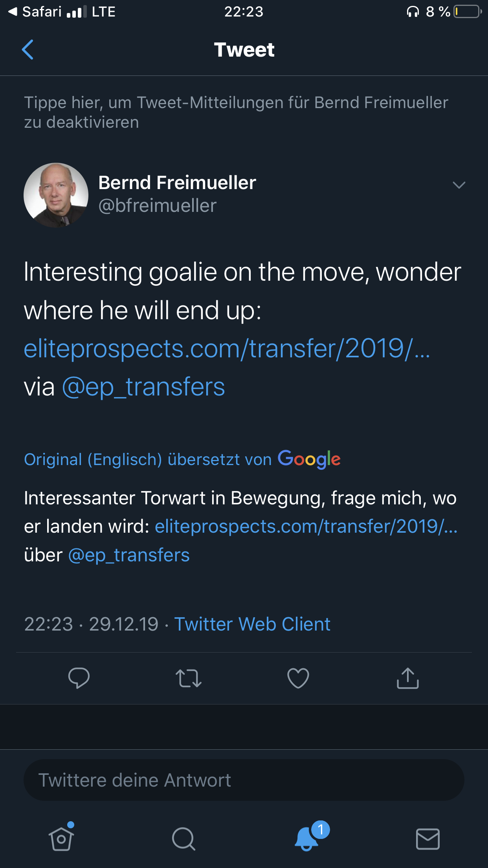The image size is (488, 868).
Task: Open the Search tab
Action: (x=183, y=838)
